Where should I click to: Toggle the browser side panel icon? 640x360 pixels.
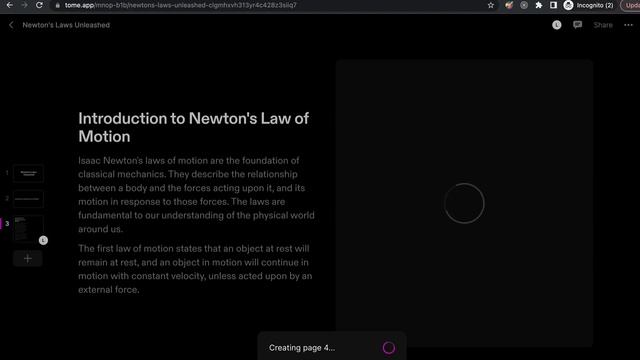click(x=553, y=5)
